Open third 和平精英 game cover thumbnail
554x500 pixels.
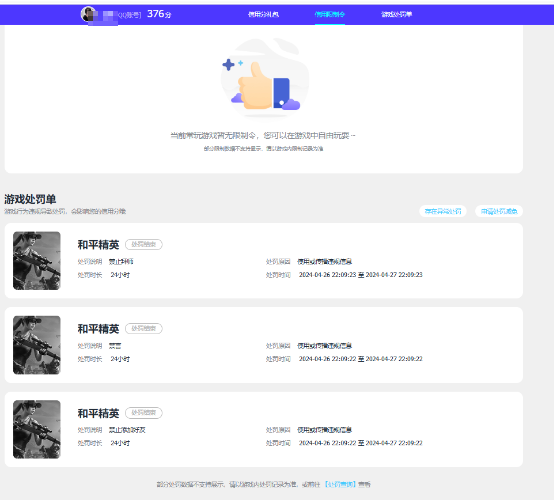point(37,429)
